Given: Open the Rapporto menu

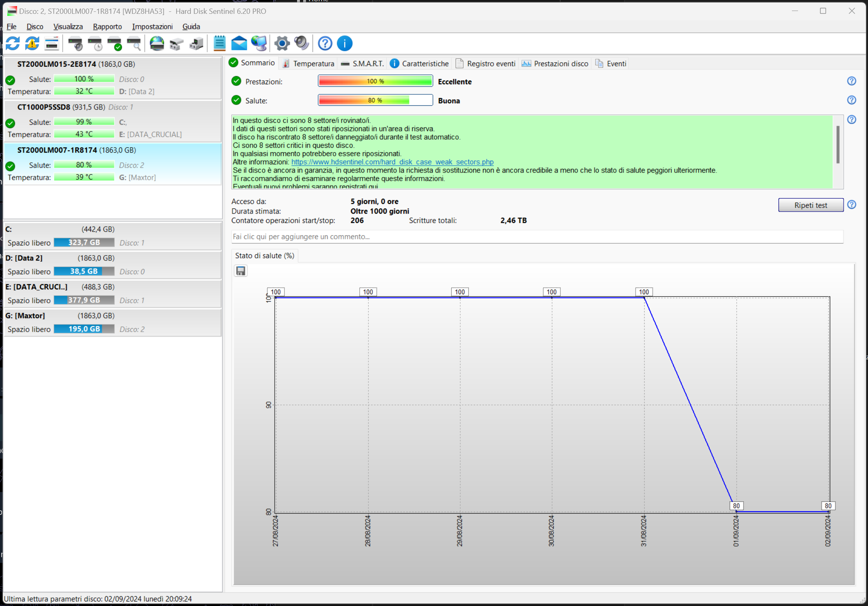Looking at the screenshot, I should point(107,26).
